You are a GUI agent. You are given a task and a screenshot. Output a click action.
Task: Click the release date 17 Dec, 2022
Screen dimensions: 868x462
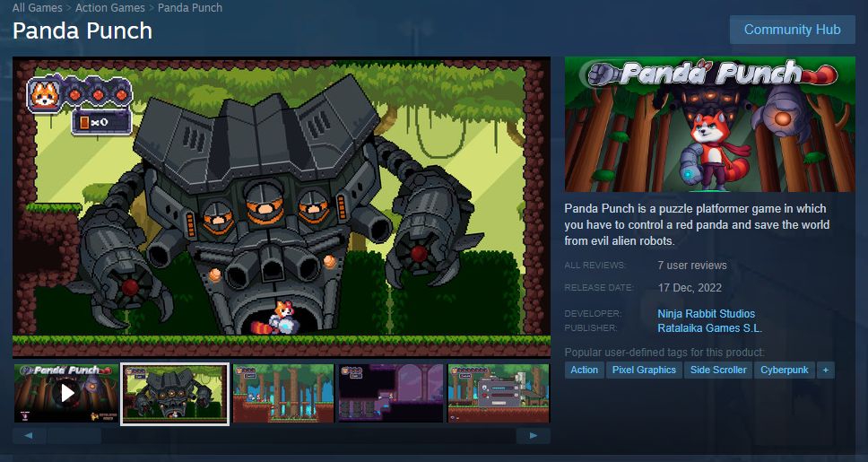coord(690,288)
